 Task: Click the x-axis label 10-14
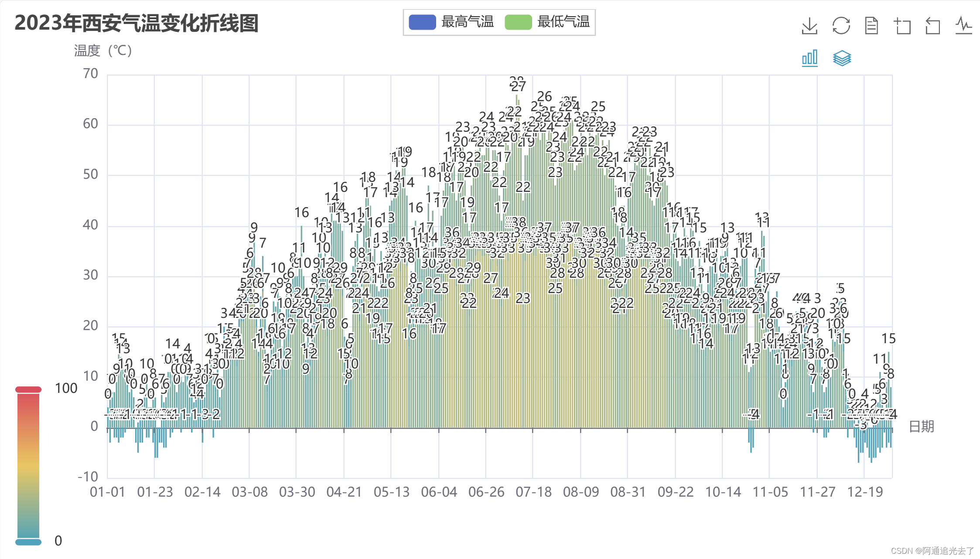pyautogui.click(x=723, y=492)
